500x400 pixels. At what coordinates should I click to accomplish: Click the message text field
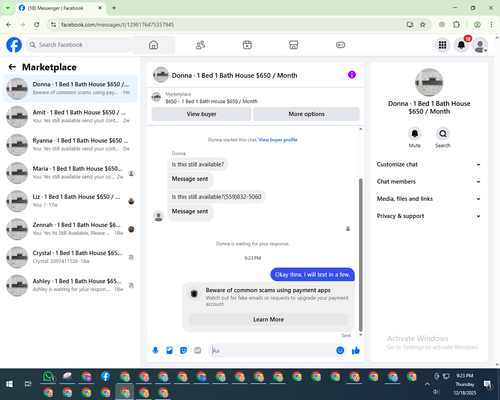[x=272, y=350]
